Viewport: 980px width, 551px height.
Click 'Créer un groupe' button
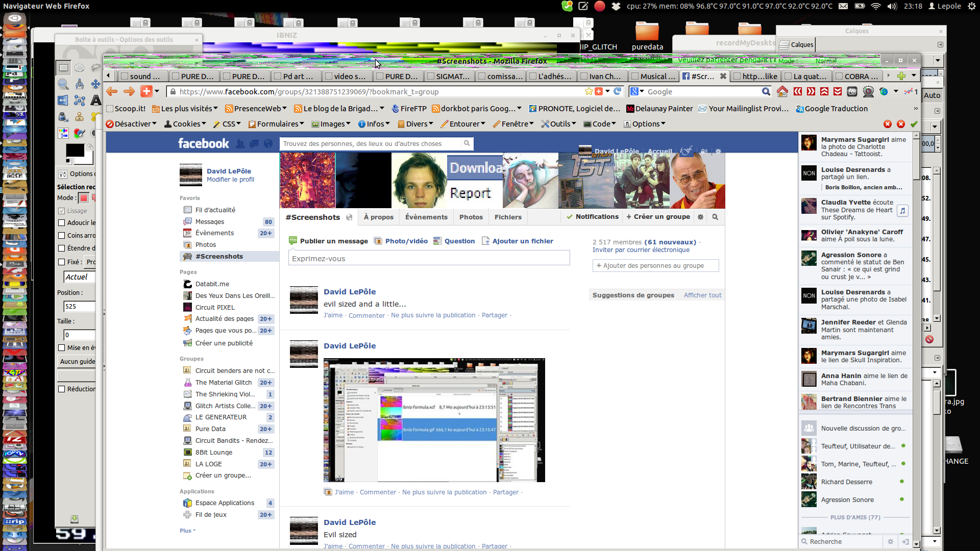point(658,217)
